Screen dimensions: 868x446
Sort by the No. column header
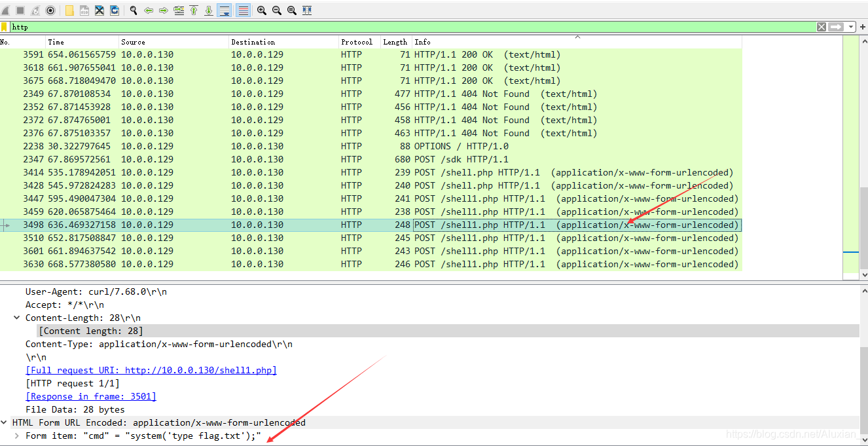[23, 42]
